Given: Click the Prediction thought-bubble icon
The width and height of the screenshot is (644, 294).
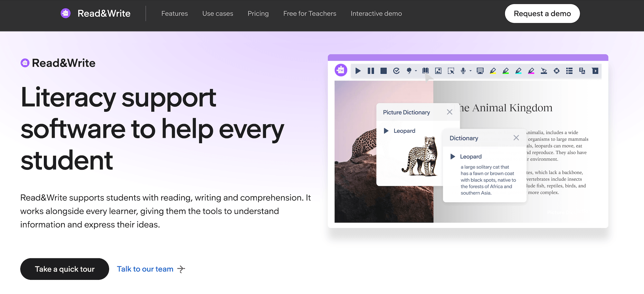Looking at the screenshot, I should pos(409,71).
